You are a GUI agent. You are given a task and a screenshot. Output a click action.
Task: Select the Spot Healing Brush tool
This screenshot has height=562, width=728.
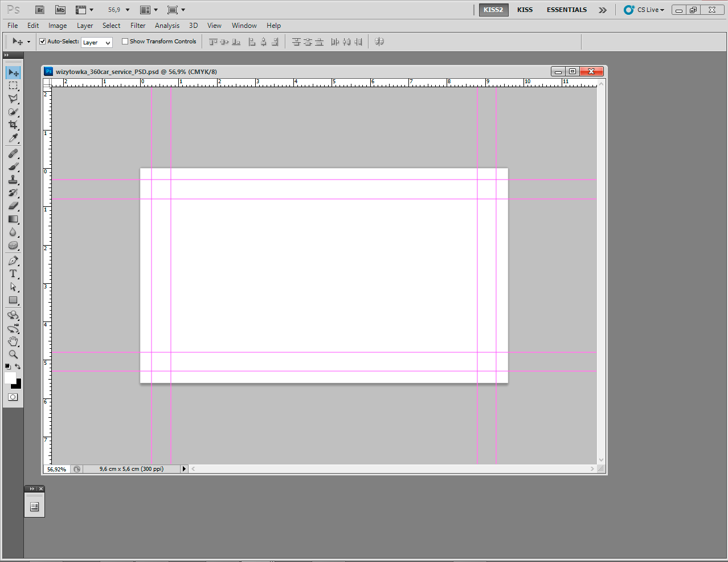[13, 154]
